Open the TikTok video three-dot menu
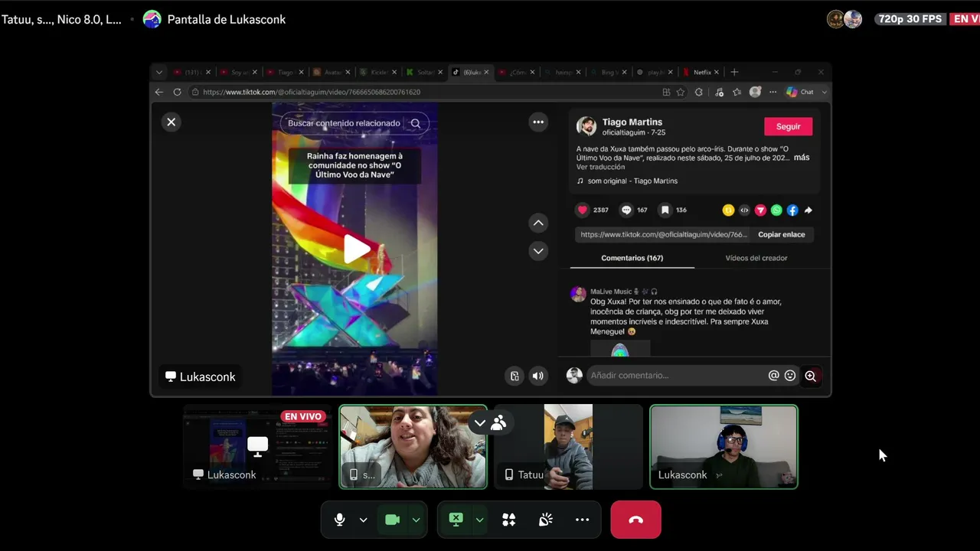 [x=538, y=122]
